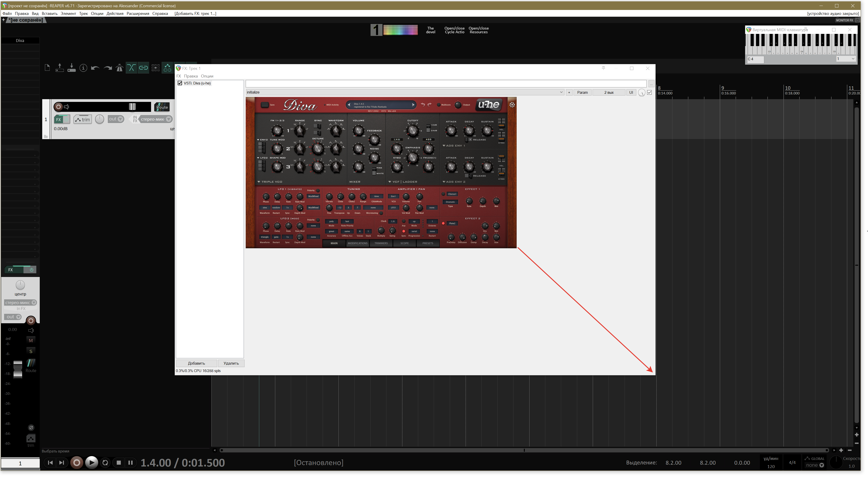868x478 pixels.
Task: Toggle auto-crossfade toolbar icon
Action: [131, 68]
